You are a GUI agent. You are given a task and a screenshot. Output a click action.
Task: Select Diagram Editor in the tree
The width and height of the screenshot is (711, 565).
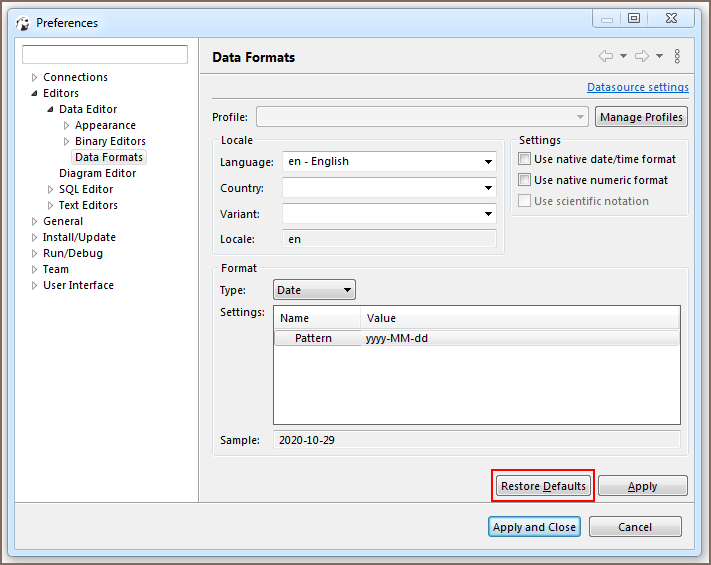97,173
